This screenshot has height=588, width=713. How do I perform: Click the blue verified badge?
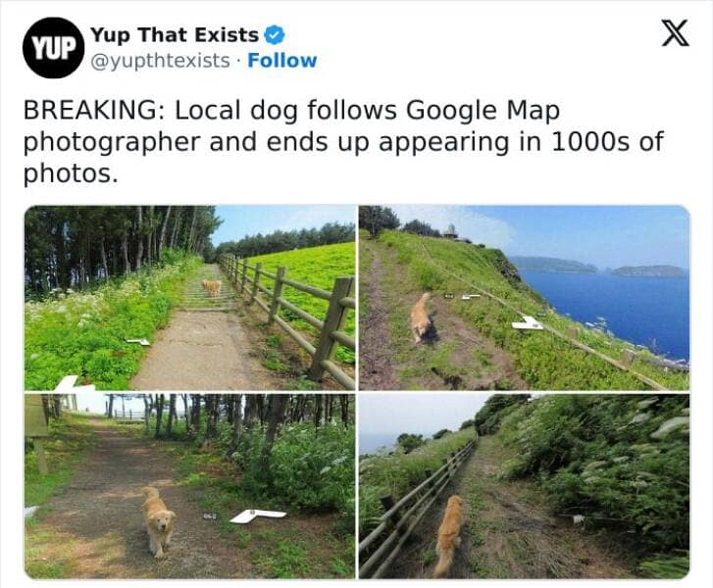coord(275,35)
